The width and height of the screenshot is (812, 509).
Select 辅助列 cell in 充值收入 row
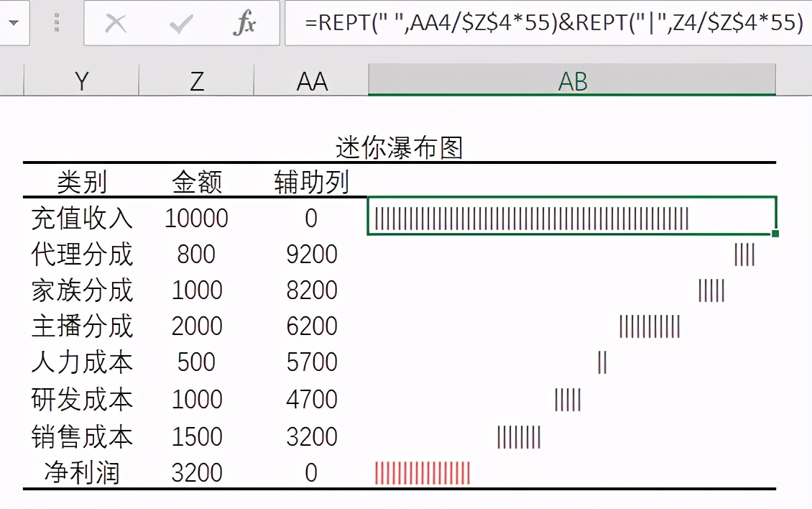[311, 219]
